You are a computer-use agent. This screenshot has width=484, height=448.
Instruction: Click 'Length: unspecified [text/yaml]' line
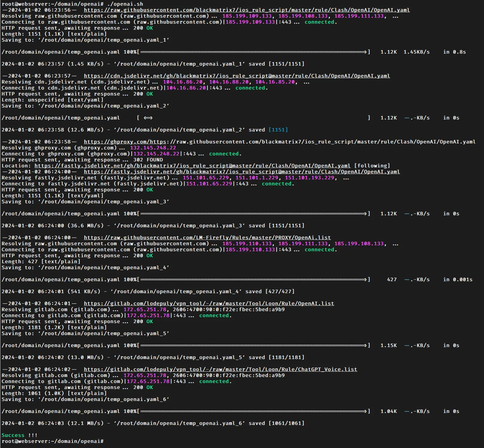[x=52, y=100]
